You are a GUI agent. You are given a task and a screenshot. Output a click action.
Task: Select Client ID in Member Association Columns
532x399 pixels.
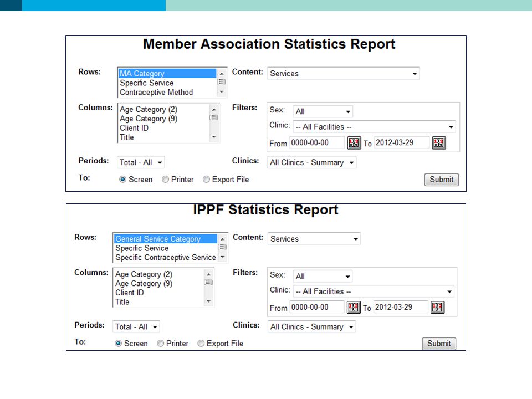(x=164, y=128)
